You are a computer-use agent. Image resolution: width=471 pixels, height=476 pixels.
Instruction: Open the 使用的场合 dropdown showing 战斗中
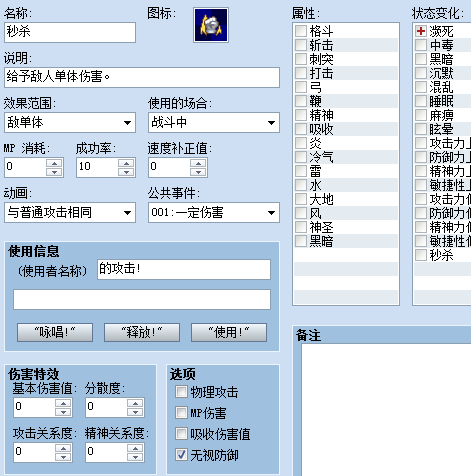(214, 122)
